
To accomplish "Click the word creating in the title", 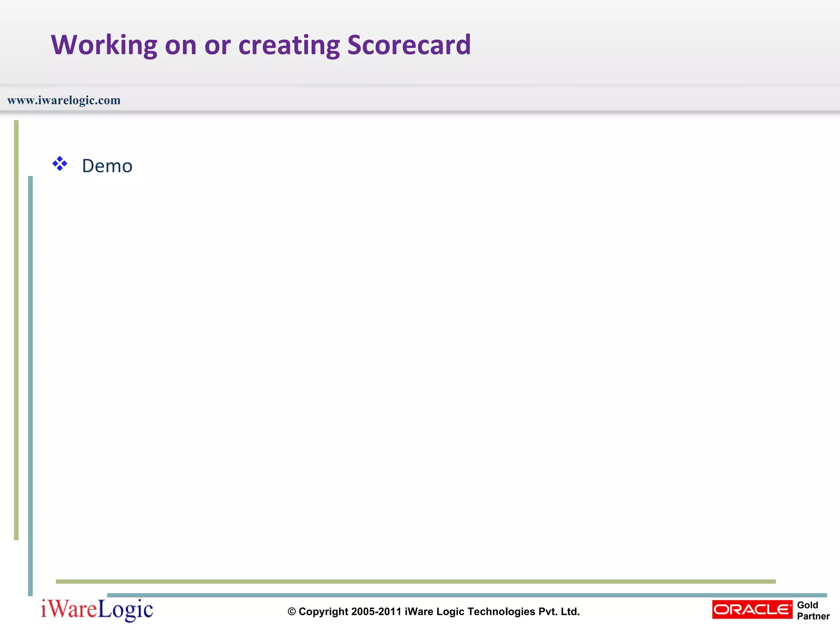I will pyautogui.click(x=289, y=45).
